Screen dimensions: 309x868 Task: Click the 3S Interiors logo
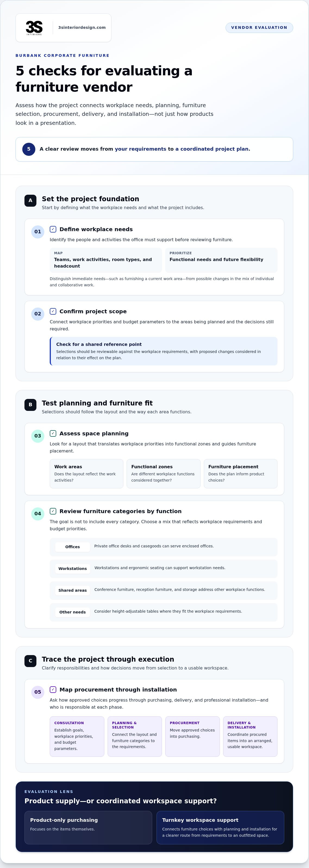34,28
